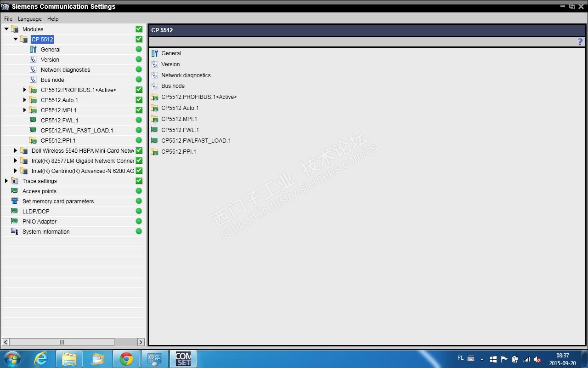The image size is (588, 368).
Task: Launch Internet Explorer from the taskbar
Action: coord(41,359)
